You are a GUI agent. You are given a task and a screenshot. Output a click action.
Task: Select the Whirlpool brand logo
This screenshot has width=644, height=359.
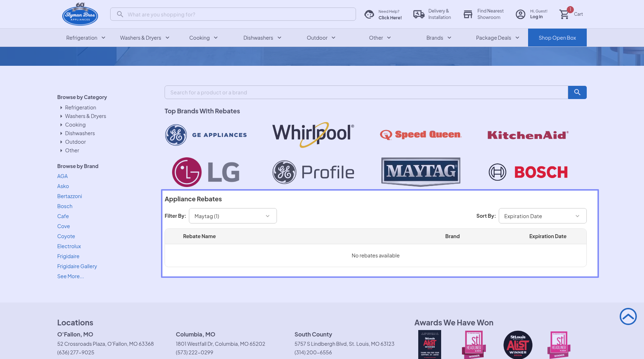(313, 135)
